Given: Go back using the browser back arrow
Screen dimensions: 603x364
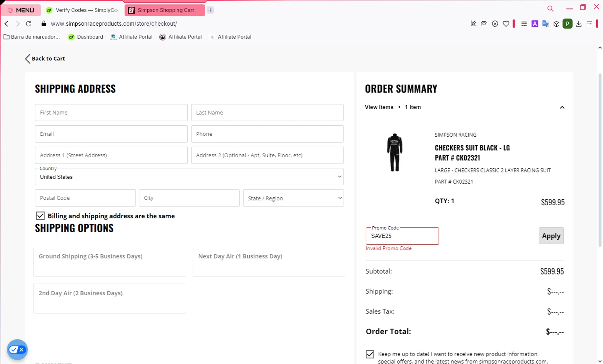Looking at the screenshot, I should pyautogui.click(x=6, y=24).
